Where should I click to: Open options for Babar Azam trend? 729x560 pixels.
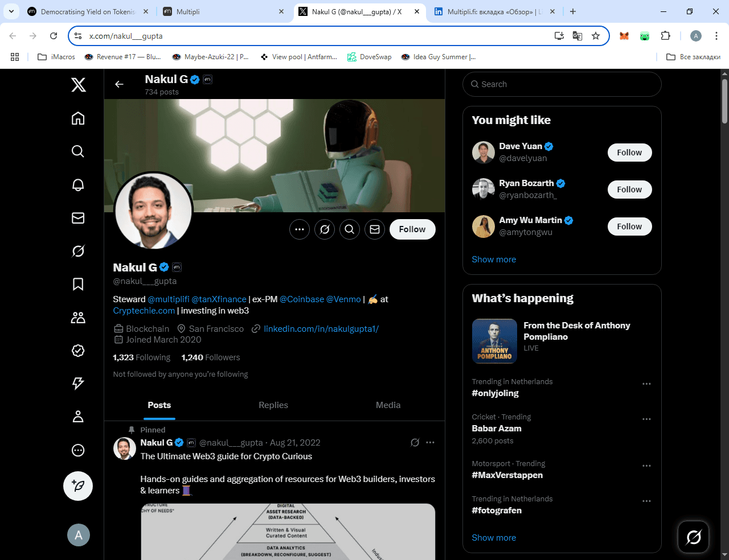click(x=646, y=419)
